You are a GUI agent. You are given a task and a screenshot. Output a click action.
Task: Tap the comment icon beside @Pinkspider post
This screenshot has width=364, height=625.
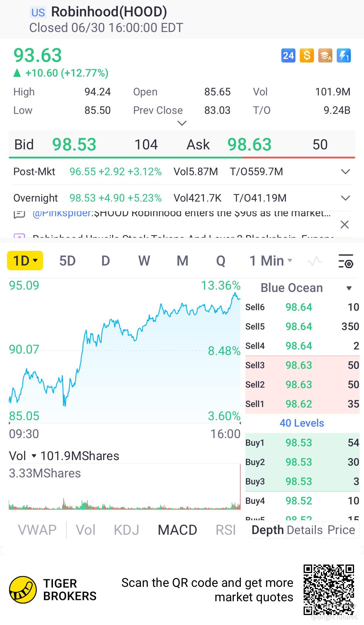pos(19,214)
